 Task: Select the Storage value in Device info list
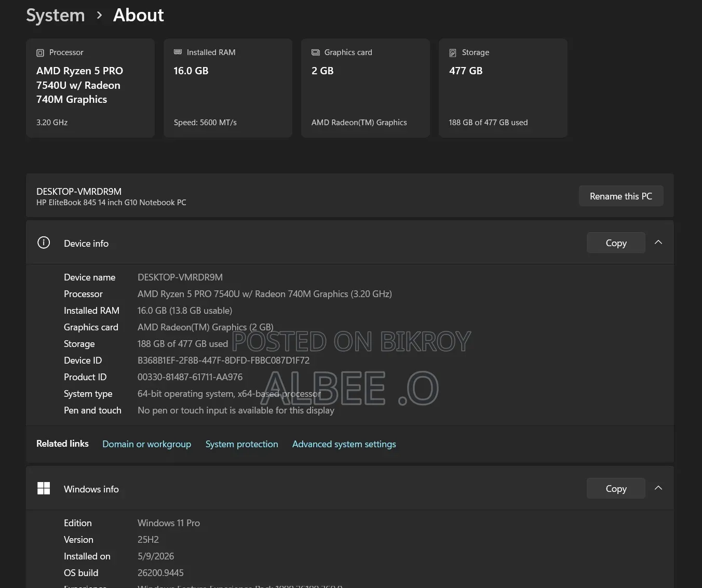[183, 344]
